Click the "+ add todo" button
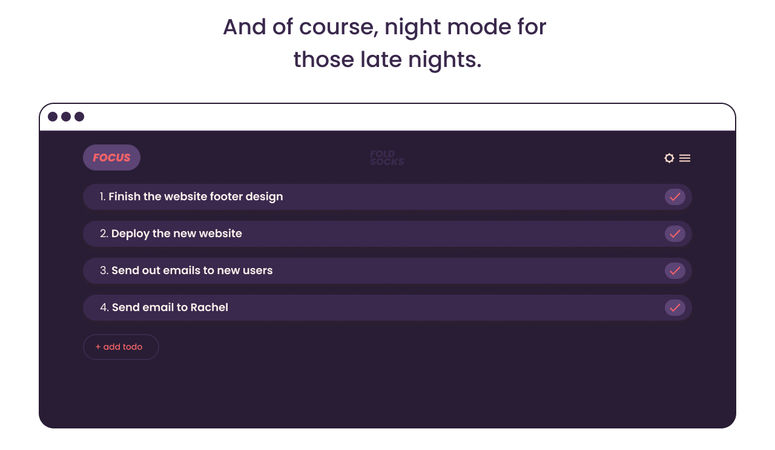The width and height of the screenshot is (775, 450). coord(121,347)
